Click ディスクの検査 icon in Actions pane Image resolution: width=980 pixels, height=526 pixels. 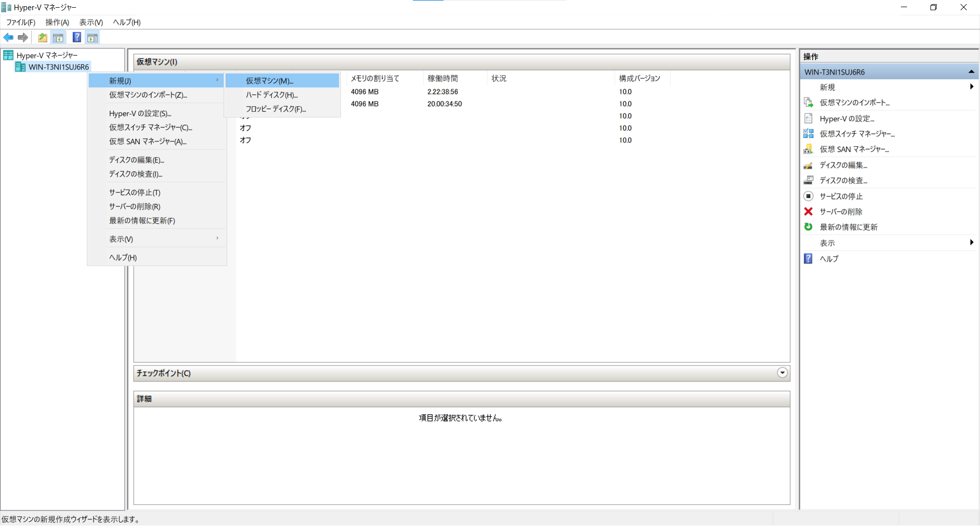808,180
